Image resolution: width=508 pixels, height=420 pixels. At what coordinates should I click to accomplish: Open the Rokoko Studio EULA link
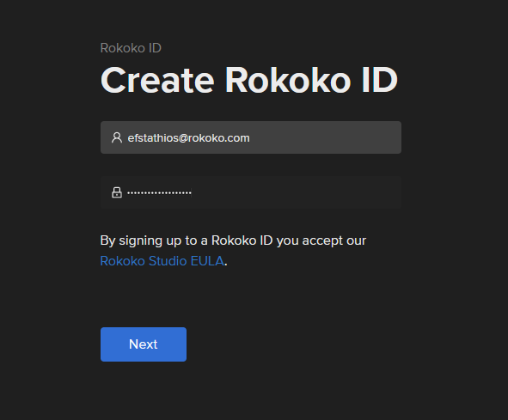[x=162, y=261]
